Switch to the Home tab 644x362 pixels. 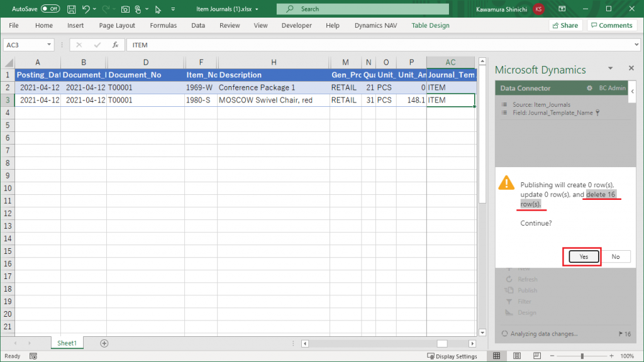coord(44,25)
